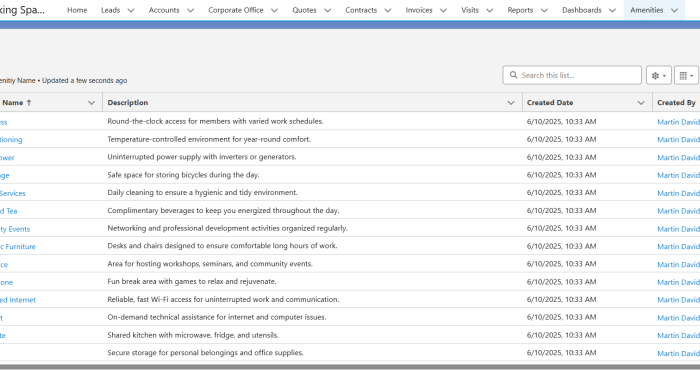
Task: Expand the Amenities tab dropdown chevron
Action: pos(674,10)
